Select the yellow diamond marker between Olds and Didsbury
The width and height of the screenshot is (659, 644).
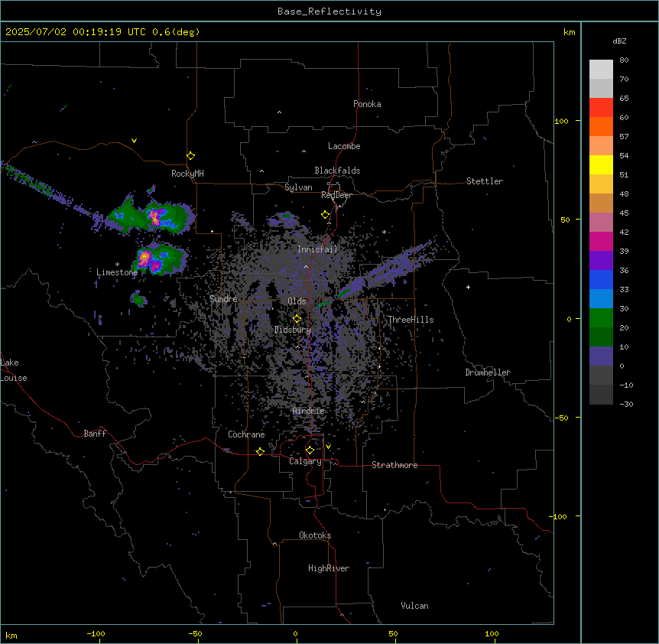coord(297,319)
